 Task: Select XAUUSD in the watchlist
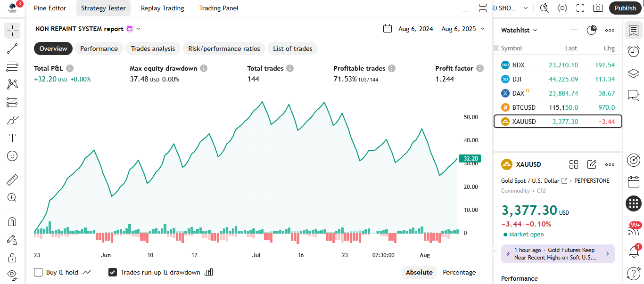[524, 121]
